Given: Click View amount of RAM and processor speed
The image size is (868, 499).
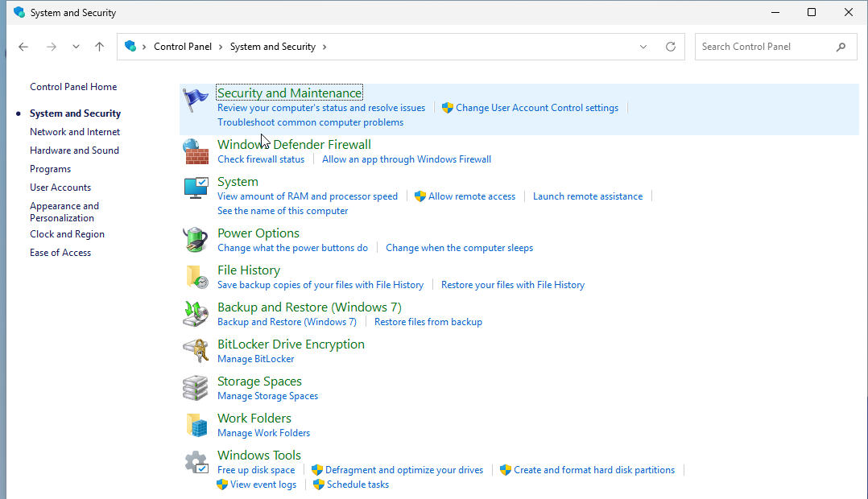Looking at the screenshot, I should (308, 196).
